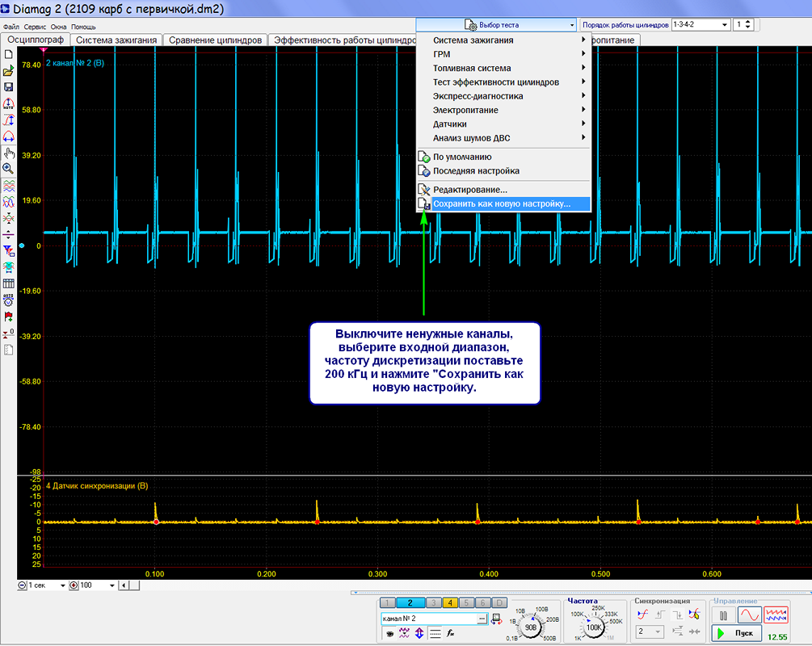Screen dimensions: 812x646
Task: Click the zero offset marker icon
Action: pyautogui.click(x=8, y=333)
